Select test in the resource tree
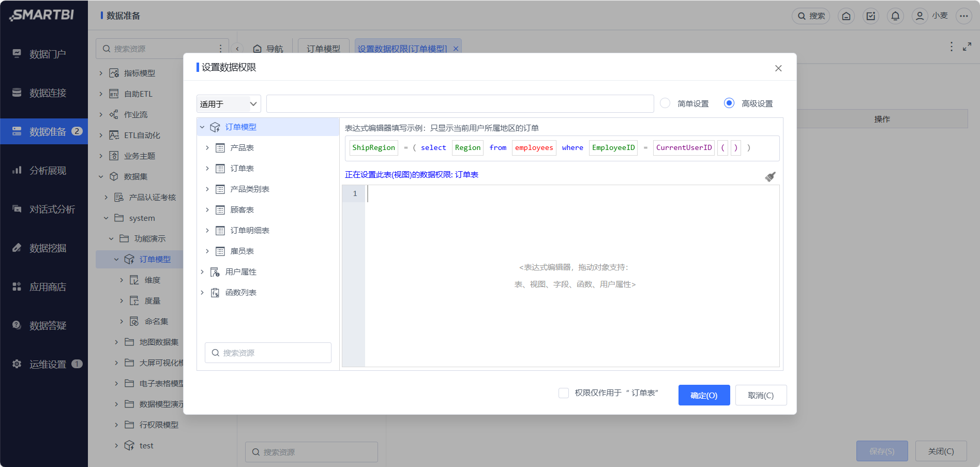Image resolution: width=980 pixels, height=467 pixels. (x=146, y=446)
